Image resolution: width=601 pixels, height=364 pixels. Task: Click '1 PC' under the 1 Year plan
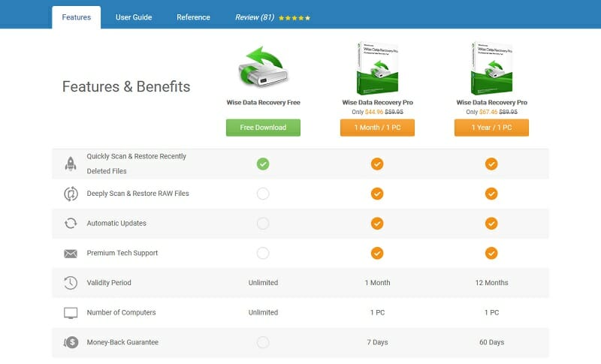point(491,312)
